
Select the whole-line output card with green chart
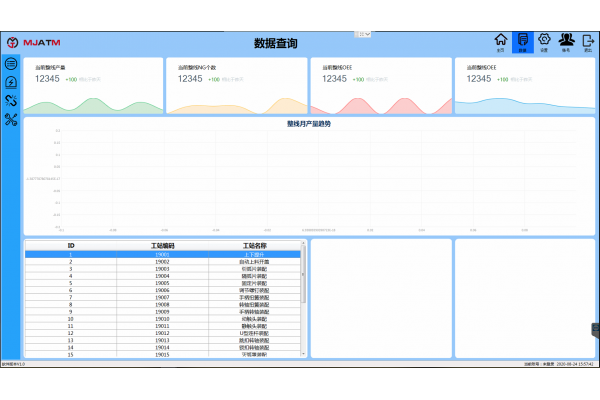tap(93, 85)
